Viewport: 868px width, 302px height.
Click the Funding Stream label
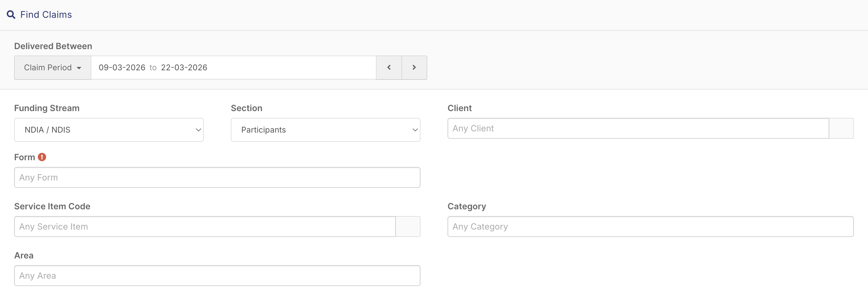coord(47,108)
